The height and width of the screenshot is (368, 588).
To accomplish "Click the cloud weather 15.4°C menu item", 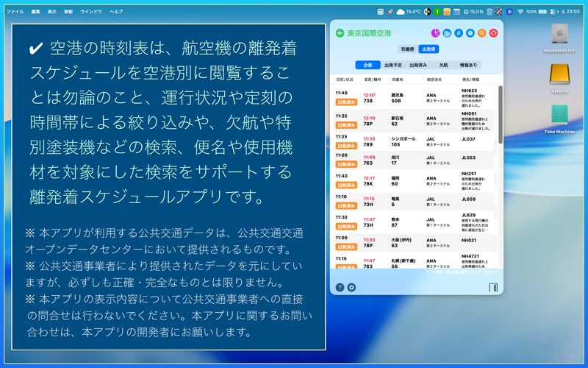I will (409, 12).
